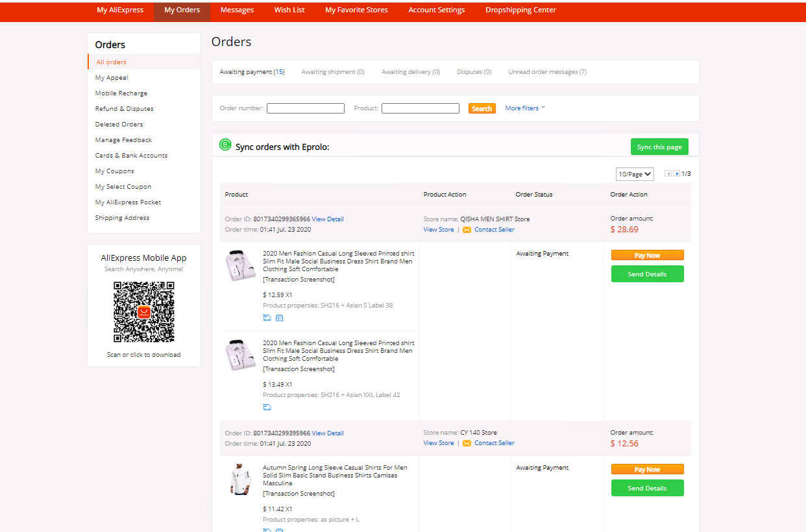
Task: Open Transaction Screenshot for the $12.59 shirt
Action: click(x=299, y=280)
